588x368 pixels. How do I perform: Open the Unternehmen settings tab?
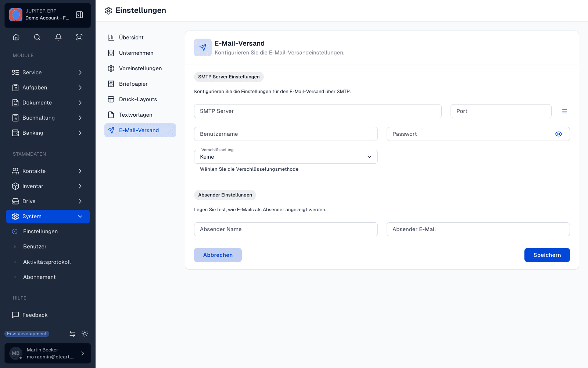click(x=140, y=53)
